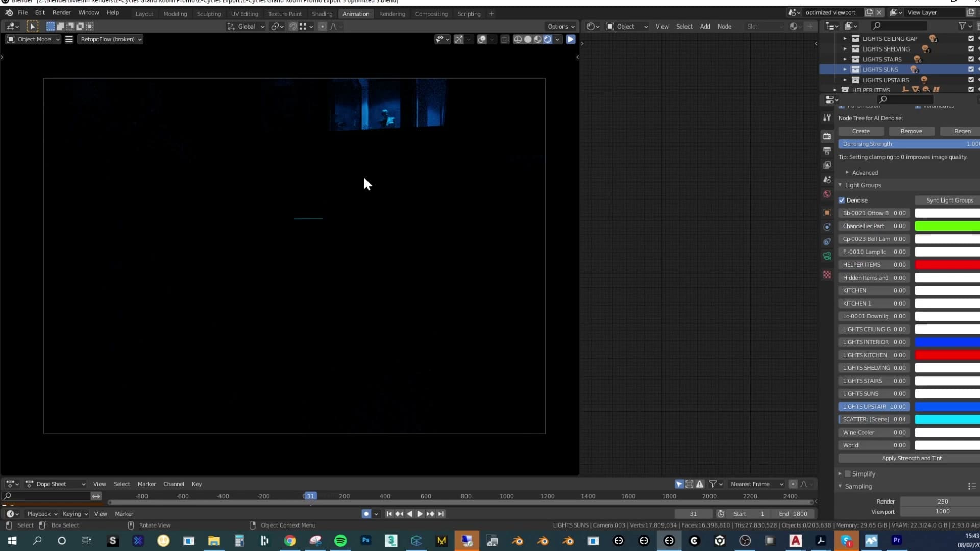Open the node editor Add menu
The height and width of the screenshot is (551, 980).
705,27
